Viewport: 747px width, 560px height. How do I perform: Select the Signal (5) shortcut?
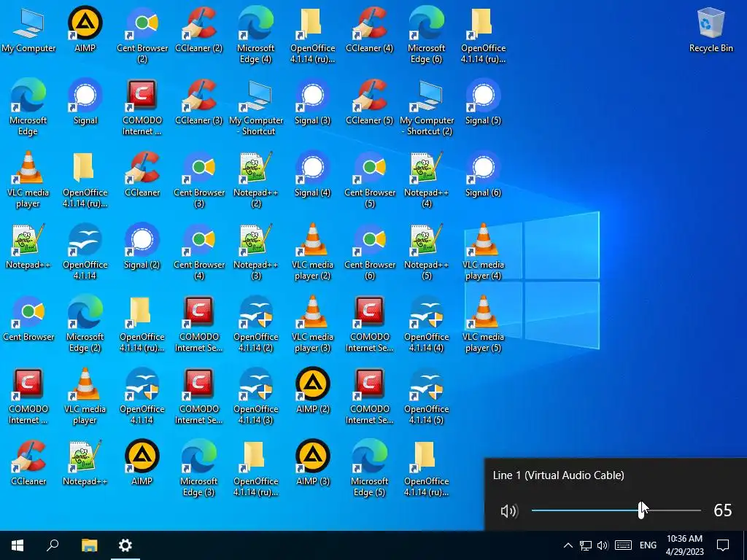click(483, 102)
